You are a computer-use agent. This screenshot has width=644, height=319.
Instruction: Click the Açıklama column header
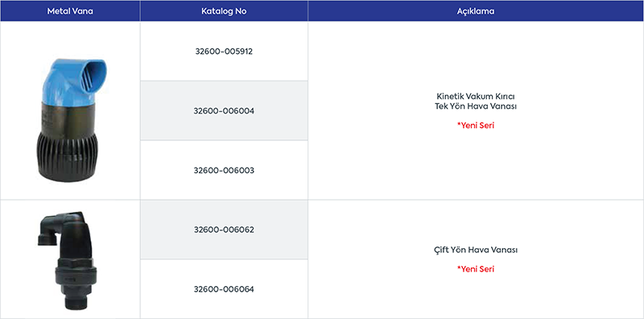(476, 11)
